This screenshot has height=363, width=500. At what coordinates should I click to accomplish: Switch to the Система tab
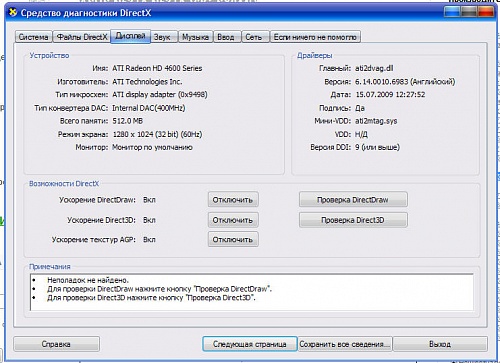tap(33, 37)
